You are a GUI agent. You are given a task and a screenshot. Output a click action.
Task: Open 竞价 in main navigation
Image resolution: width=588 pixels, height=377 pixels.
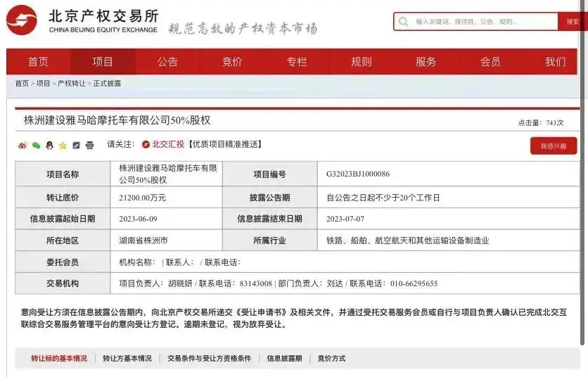click(232, 61)
